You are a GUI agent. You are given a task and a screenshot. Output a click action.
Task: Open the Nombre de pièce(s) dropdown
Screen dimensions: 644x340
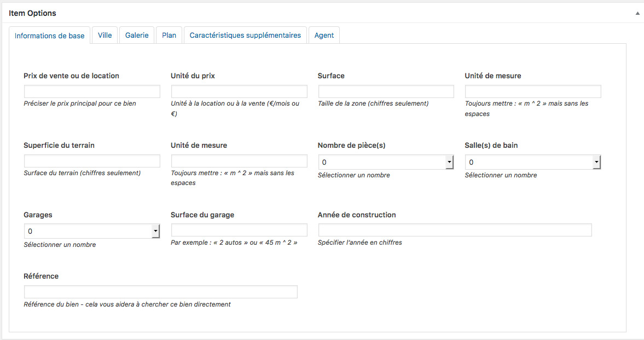click(x=386, y=162)
